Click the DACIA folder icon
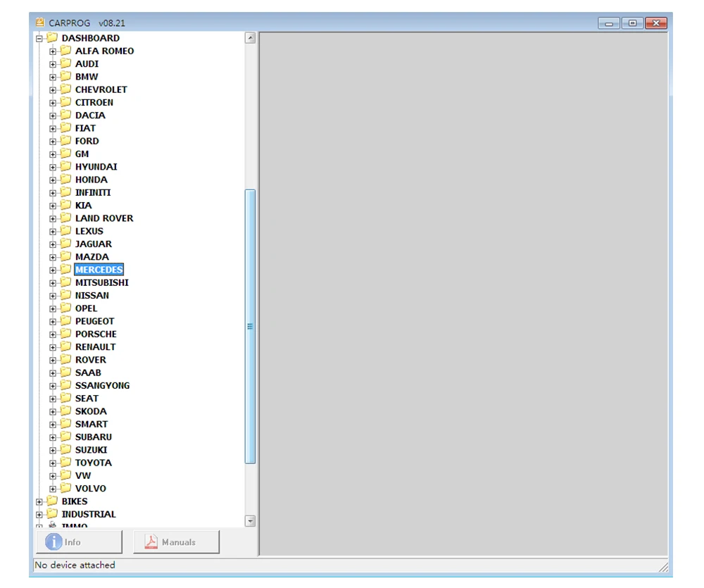704x588 pixels. (x=66, y=115)
